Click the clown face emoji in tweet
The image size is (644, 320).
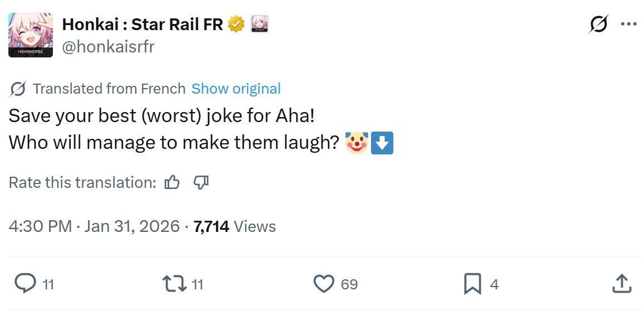357,143
